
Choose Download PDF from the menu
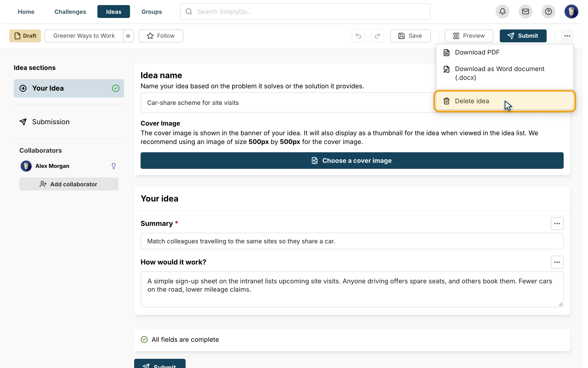[505, 52]
